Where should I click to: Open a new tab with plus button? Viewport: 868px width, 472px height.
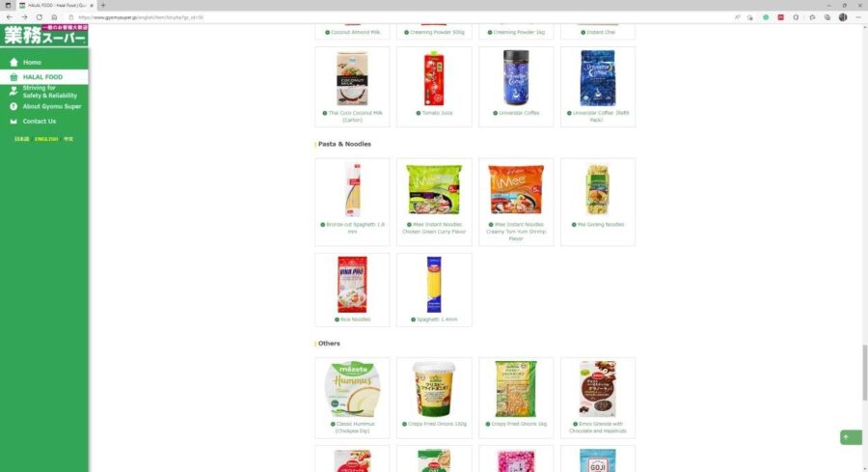pyautogui.click(x=103, y=5)
